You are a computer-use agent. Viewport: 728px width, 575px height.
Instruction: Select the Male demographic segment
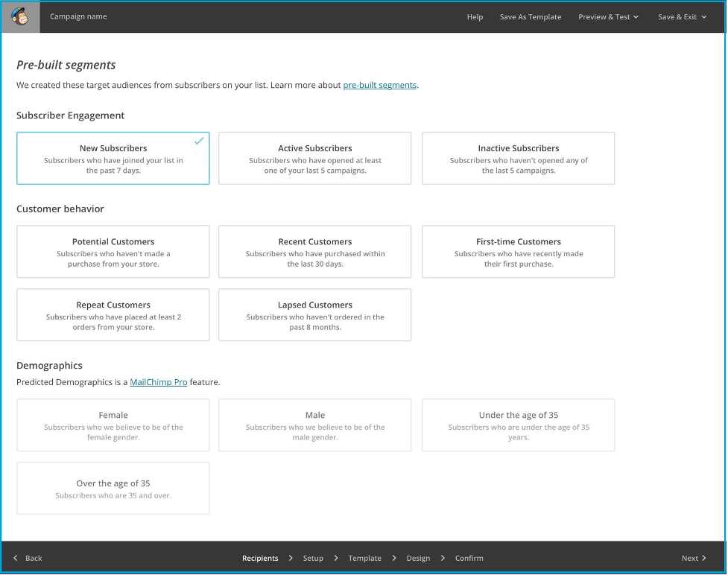[x=314, y=425]
